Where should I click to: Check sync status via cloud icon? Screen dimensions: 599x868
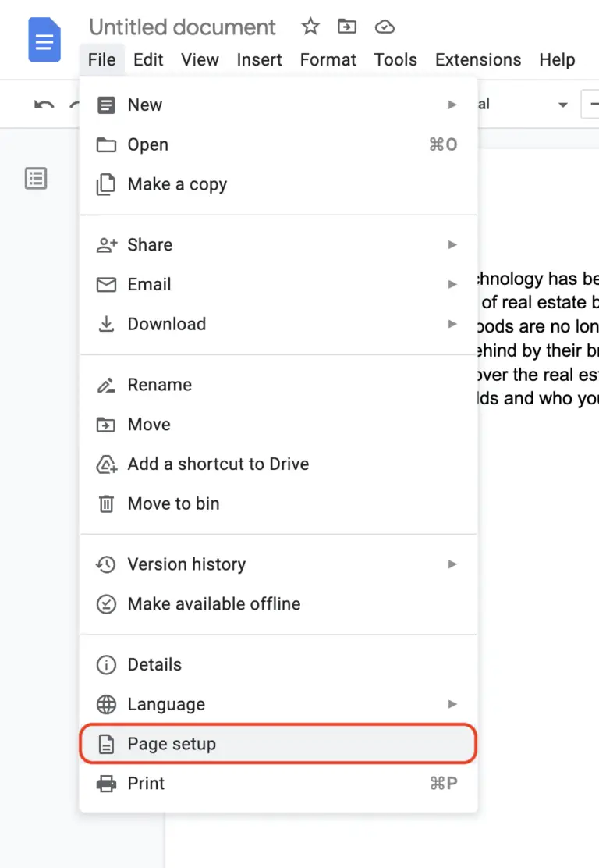(384, 26)
